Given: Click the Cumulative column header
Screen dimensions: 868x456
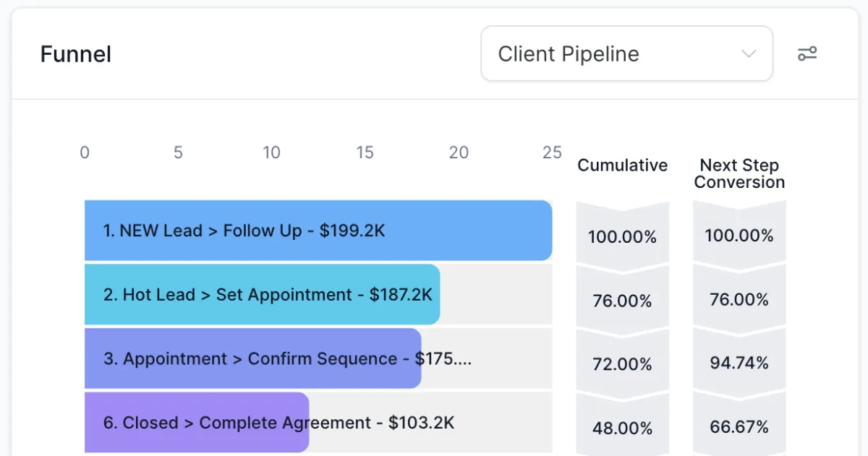Looking at the screenshot, I should pos(622,165).
